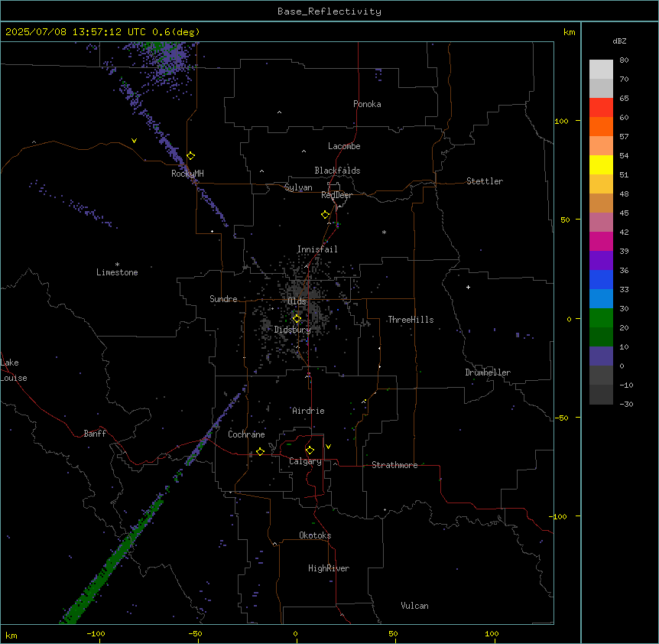Image resolution: width=659 pixels, height=644 pixels.
Task: Select the red 60-65 dBZ legend swatch
Action: pos(601,107)
